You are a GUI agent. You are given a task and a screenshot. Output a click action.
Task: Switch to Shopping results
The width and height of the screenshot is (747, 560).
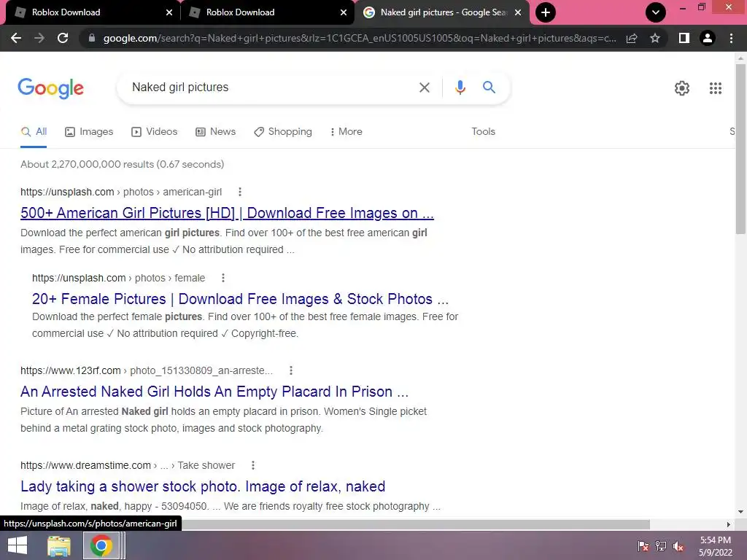click(x=283, y=132)
